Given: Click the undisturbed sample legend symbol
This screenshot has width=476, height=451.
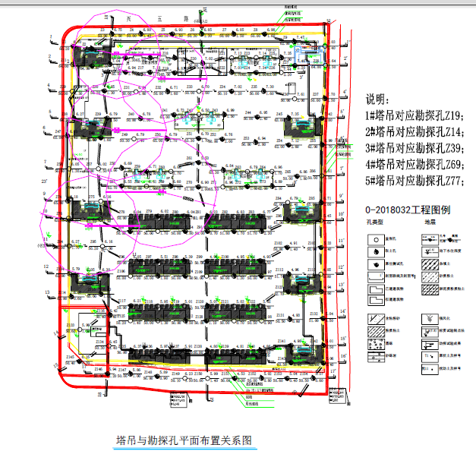Looking at the screenshot, I should click(430, 357).
